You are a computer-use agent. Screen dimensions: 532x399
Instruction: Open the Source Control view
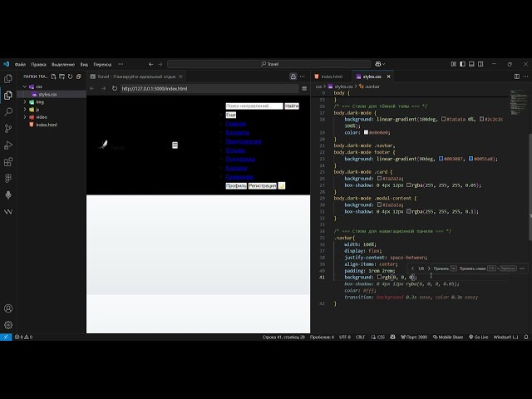click(x=8, y=128)
